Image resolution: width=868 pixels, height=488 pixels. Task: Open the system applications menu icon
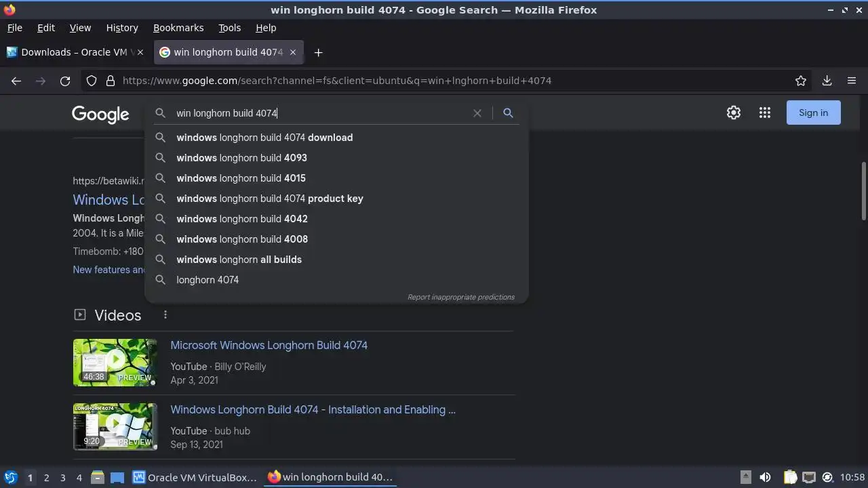point(11,477)
